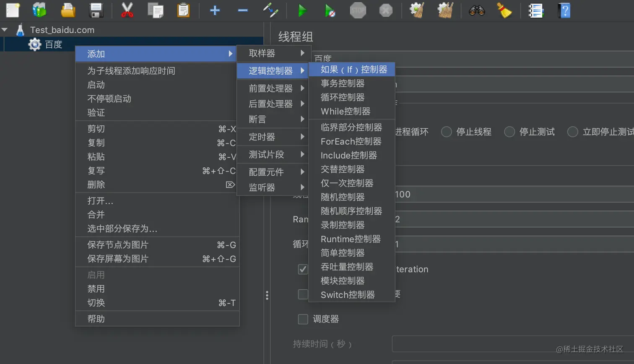Choose 循环控制器 from the controller list

click(x=352, y=97)
